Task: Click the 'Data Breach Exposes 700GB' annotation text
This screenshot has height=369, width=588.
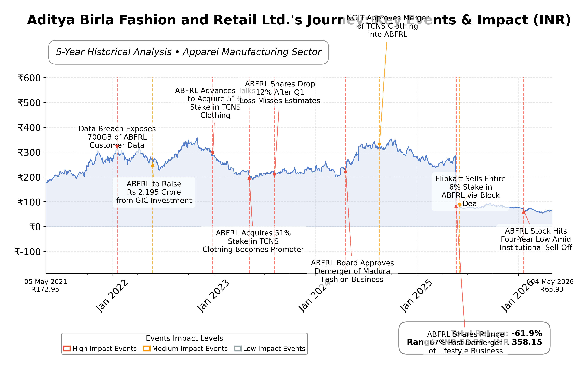Action: tap(117, 137)
